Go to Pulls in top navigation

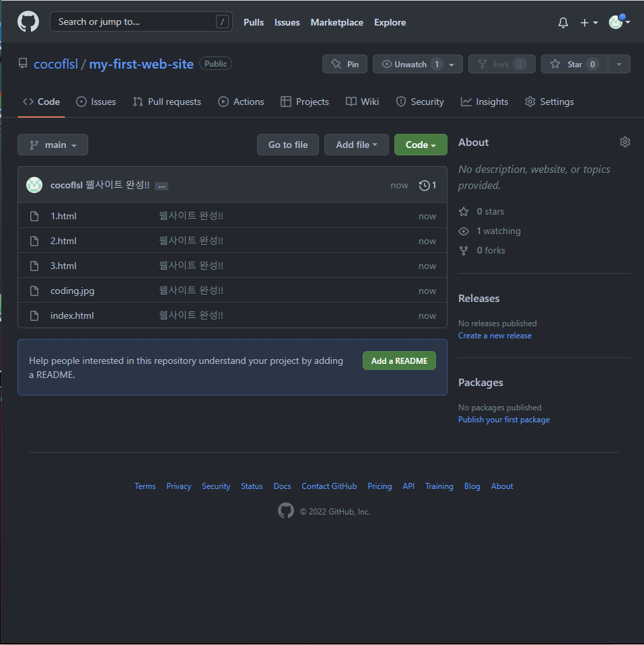tap(254, 22)
